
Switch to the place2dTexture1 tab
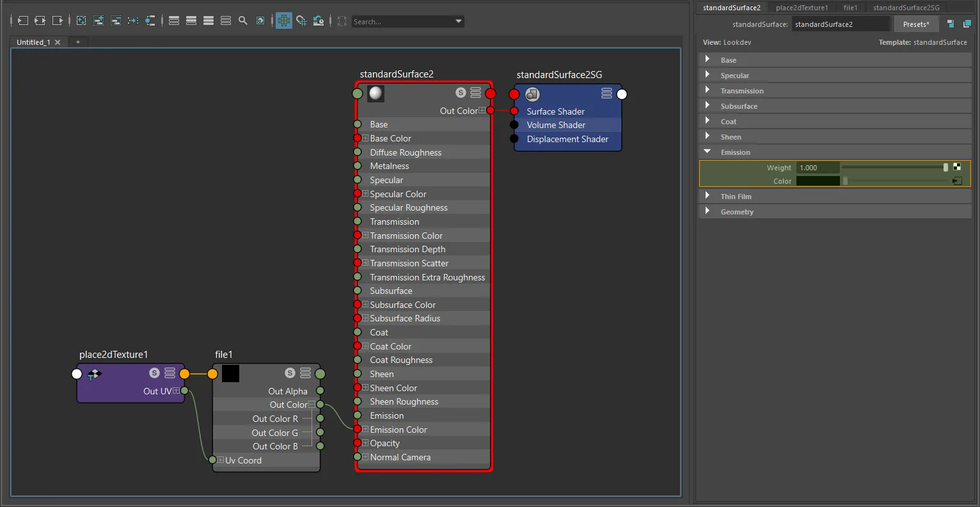point(802,8)
